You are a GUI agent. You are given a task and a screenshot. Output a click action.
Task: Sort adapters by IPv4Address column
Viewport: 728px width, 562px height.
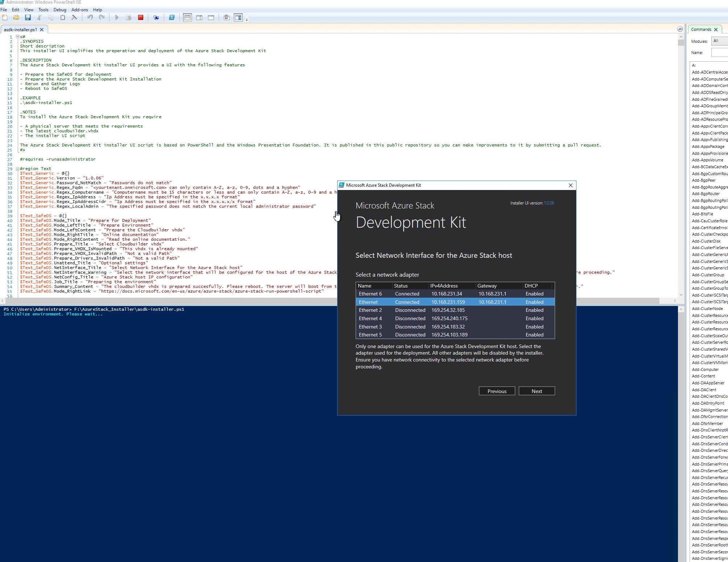(452, 286)
